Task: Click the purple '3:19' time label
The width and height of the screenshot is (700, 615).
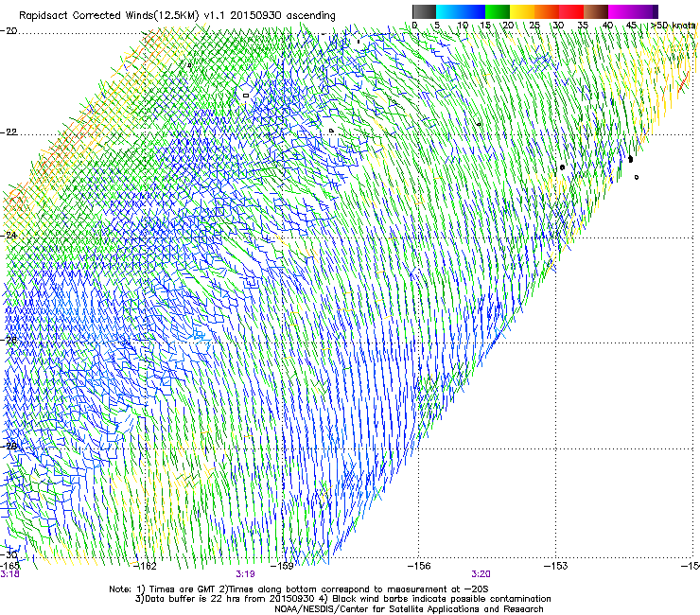Action: (x=246, y=574)
